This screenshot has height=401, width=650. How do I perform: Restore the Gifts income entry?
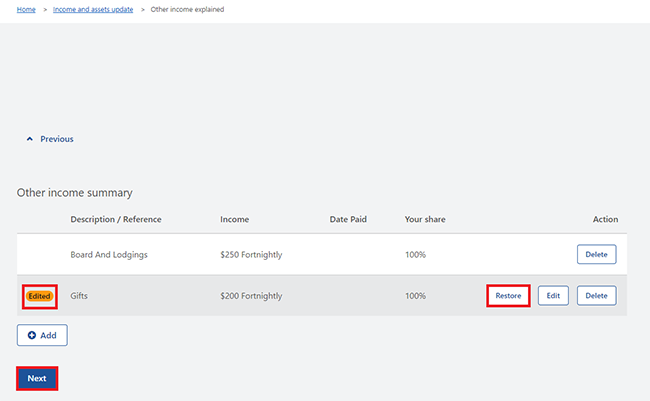(508, 296)
